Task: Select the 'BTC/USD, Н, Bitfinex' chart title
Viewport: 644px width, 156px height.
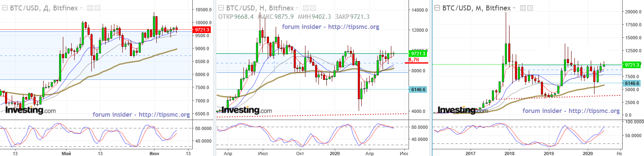Action: (260, 8)
